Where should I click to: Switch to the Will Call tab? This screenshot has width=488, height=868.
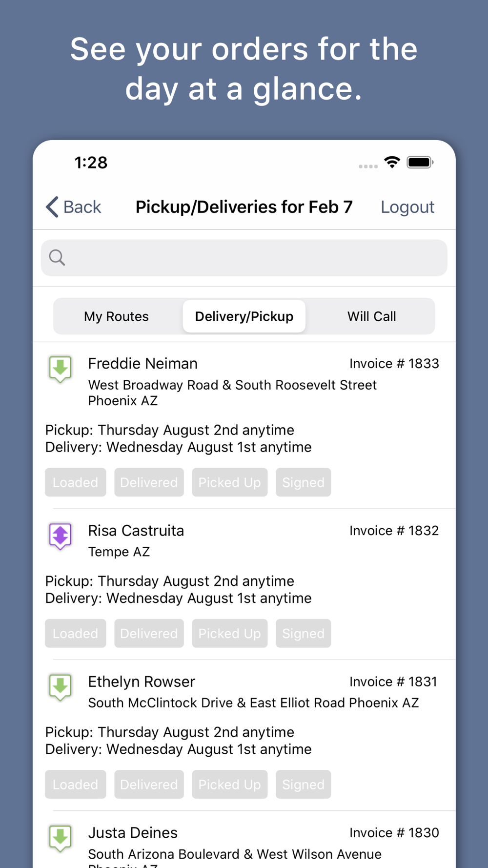point(371,316)
